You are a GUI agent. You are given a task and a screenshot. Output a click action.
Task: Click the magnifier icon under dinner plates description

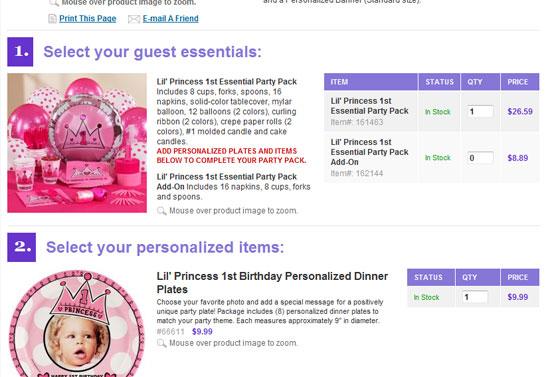[161, 343]
